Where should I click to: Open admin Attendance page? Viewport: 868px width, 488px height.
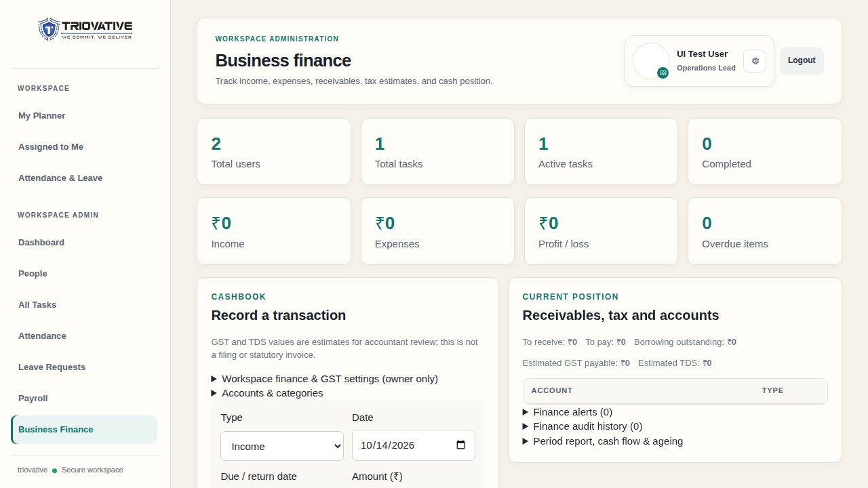84,336
